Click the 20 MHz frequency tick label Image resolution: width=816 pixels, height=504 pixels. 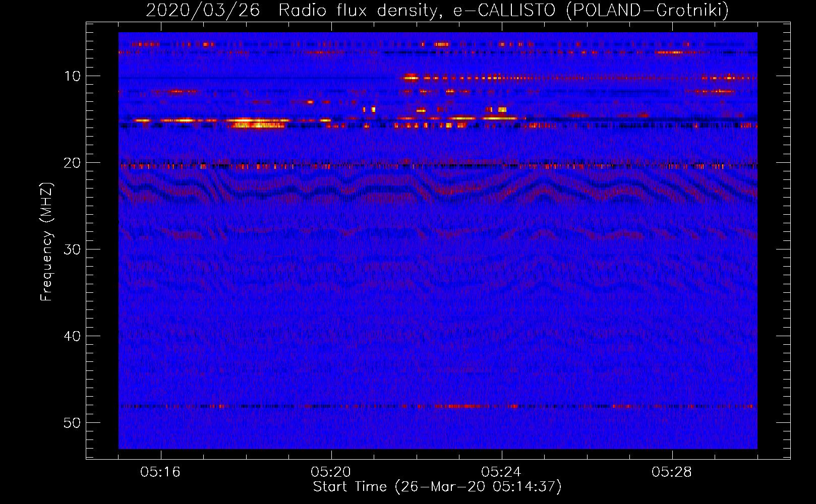73,163
